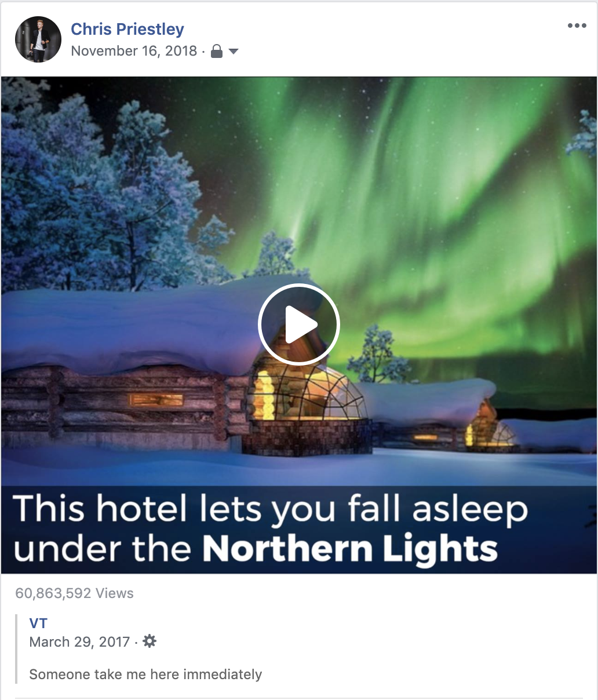Visit the Chris Priestley profile name link
The image size is (598, 700).
(127, 29)
